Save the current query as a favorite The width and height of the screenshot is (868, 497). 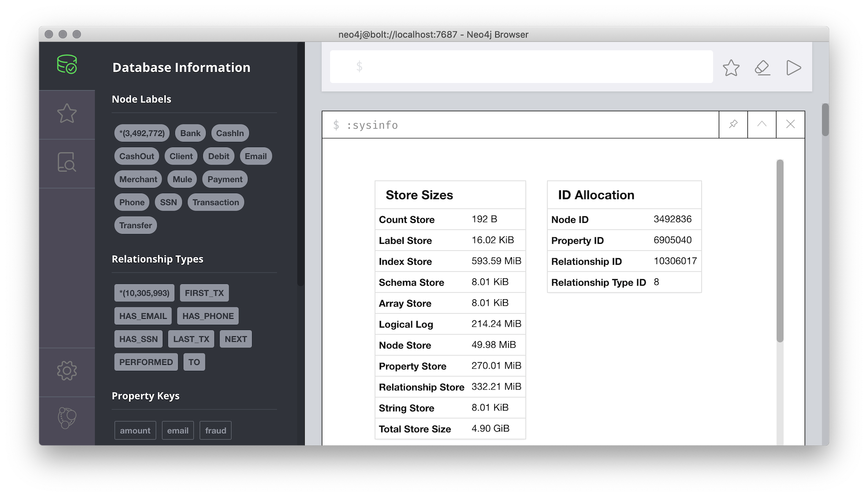tap(731, 68)
